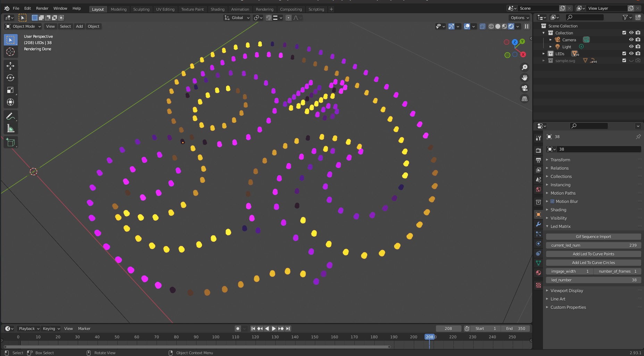Select the Select Box tool
The width and height of the screenshot is (644, 356).
10,40
